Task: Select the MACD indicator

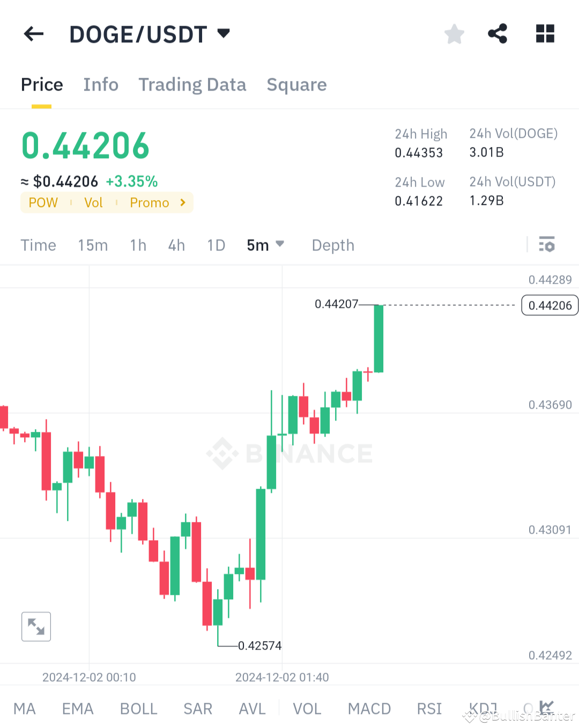Action: [x=369, y=708]
